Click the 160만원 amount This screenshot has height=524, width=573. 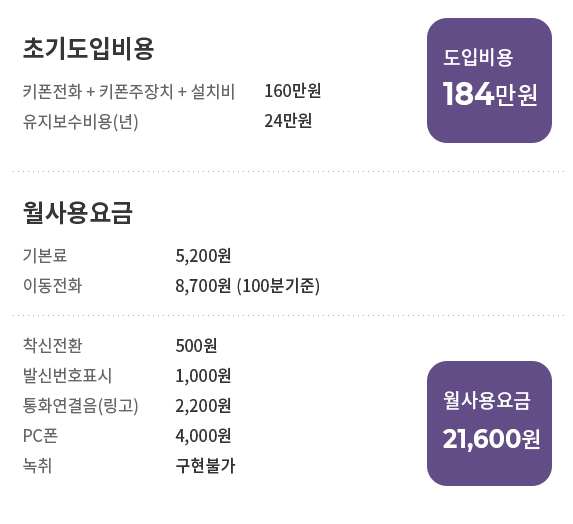292,91
